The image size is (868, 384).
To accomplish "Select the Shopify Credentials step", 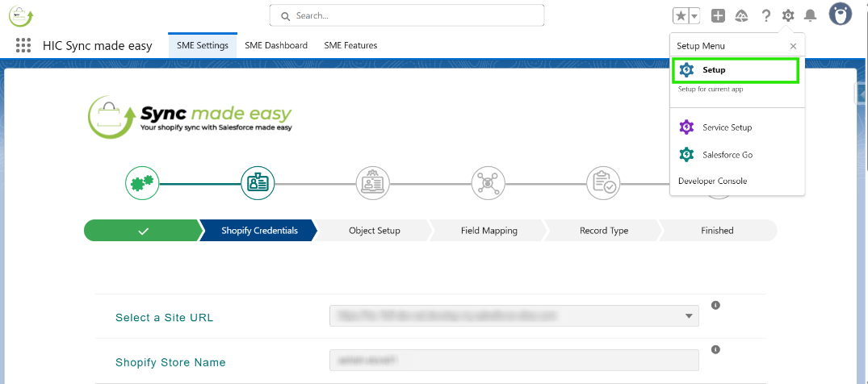I will click(x=259, y=231).
